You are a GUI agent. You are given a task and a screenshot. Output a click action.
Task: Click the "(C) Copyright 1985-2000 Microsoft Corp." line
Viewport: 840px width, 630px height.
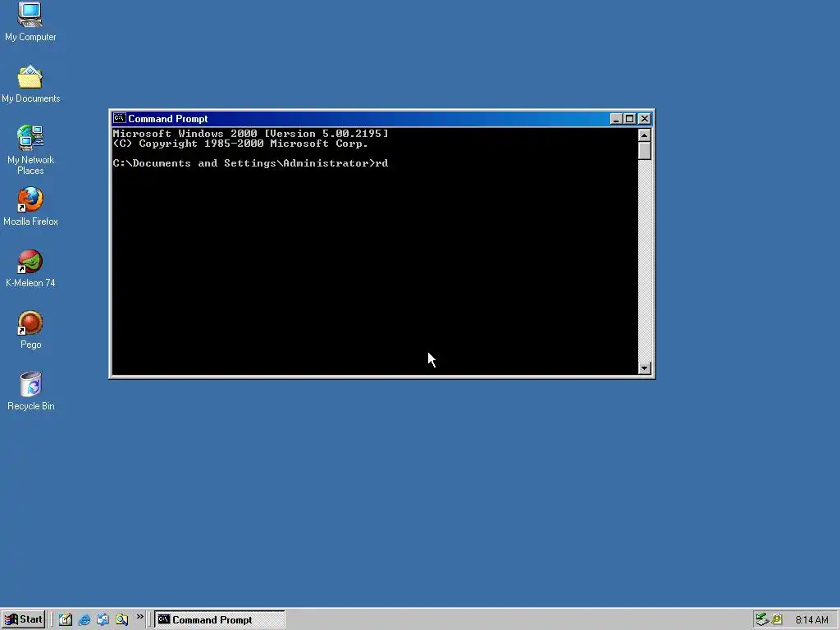tap(240, 144)
